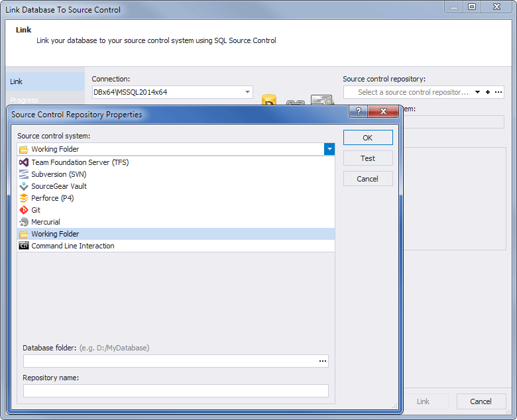Image resolution: width=517 pixels, height=420 pixels.
Task: Select Team Foundation Server (TFS) option
Action: (176, 162)
